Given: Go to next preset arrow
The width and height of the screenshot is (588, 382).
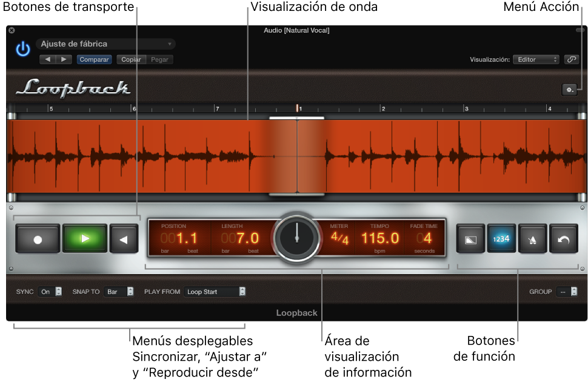Looking at the screenshot, I should [x=64, y=59].
